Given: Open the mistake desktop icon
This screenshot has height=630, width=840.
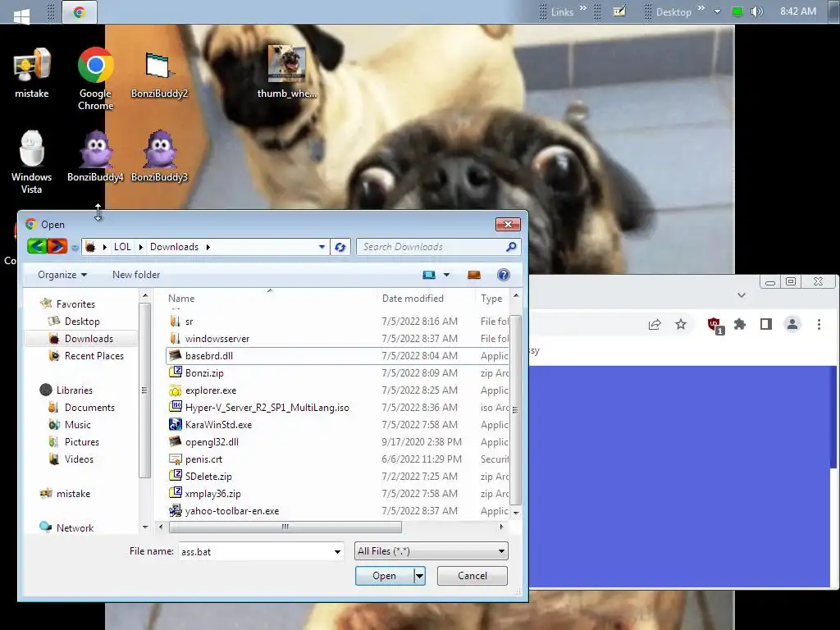Looking at the screenshot, I should 32,73.
